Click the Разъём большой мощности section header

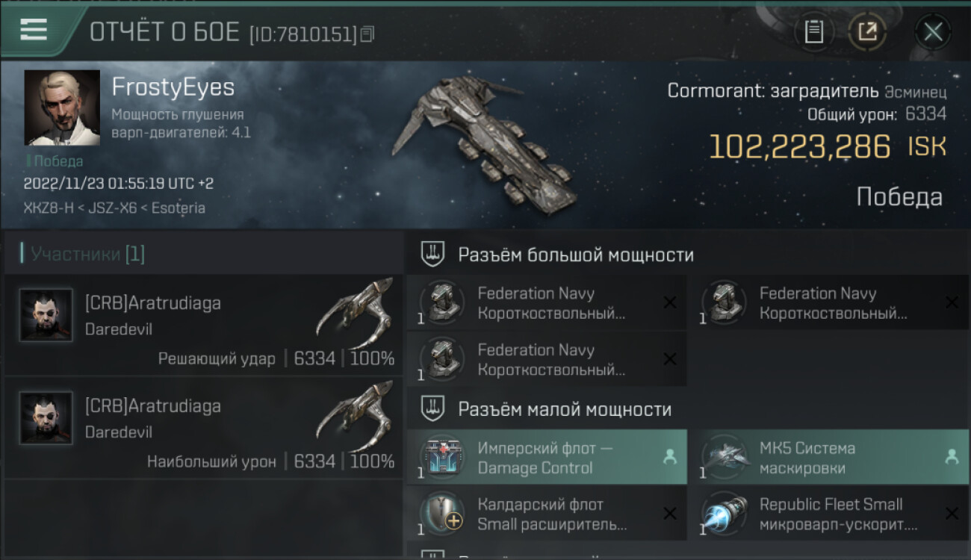point(576,255)
